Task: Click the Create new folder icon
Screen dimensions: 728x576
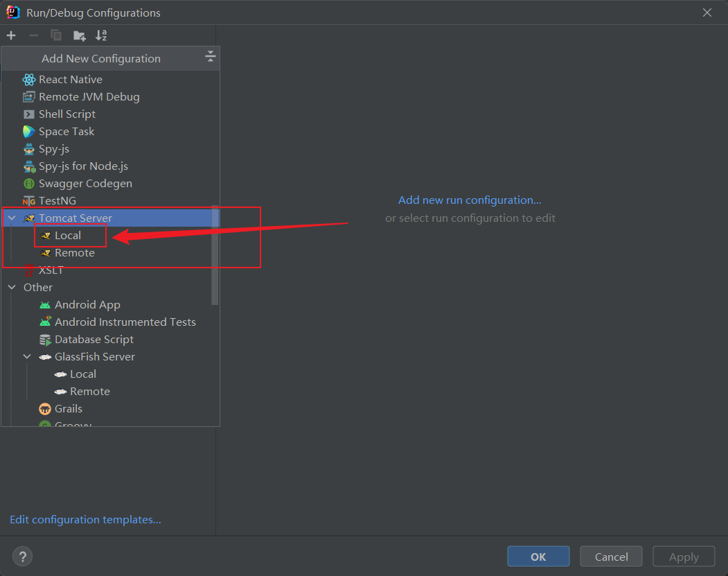Action: tap(80, 35)
